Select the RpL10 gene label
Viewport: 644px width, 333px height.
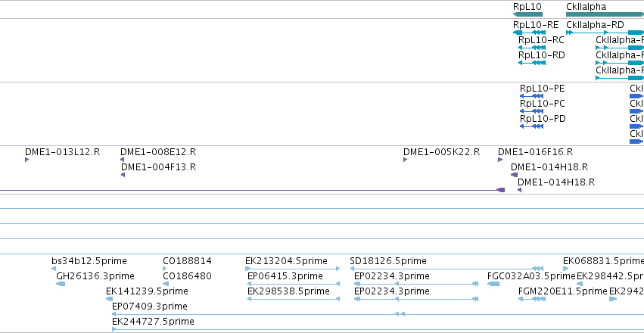(x=527, y=7)
